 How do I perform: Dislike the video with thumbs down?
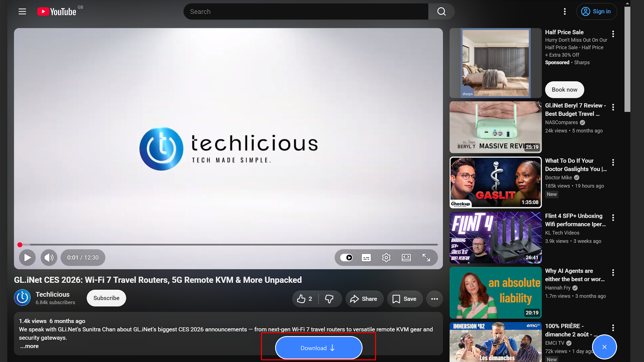coord(330,299)
